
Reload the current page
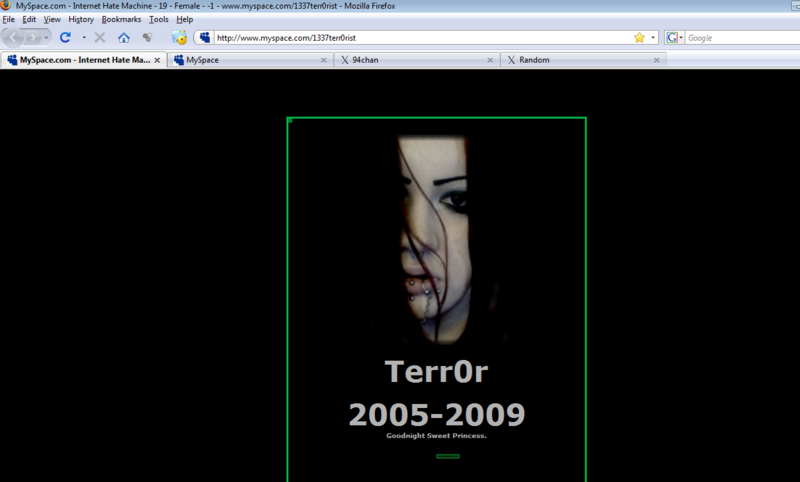click(65, 38)
